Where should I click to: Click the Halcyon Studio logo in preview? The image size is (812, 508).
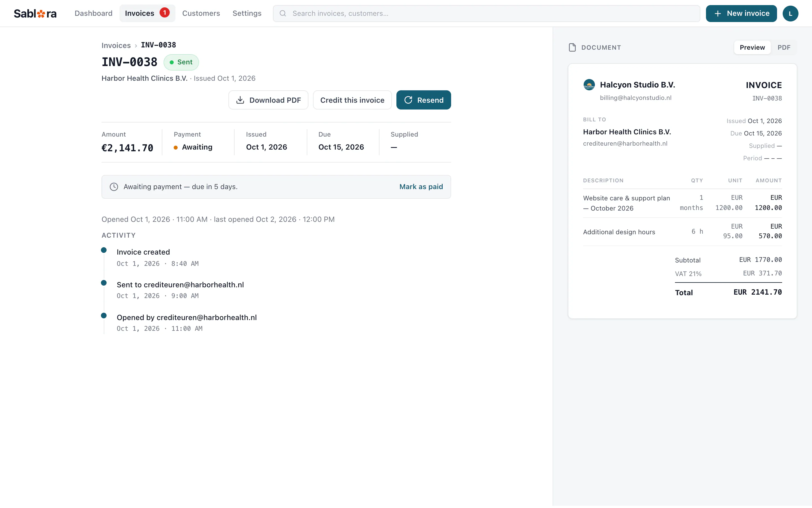coord(589,85)
